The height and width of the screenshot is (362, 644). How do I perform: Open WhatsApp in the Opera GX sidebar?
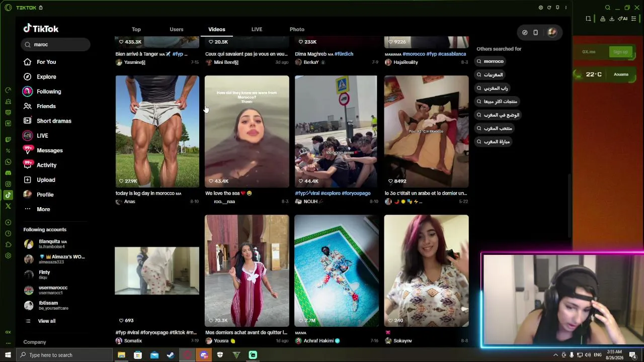point(8,162)
